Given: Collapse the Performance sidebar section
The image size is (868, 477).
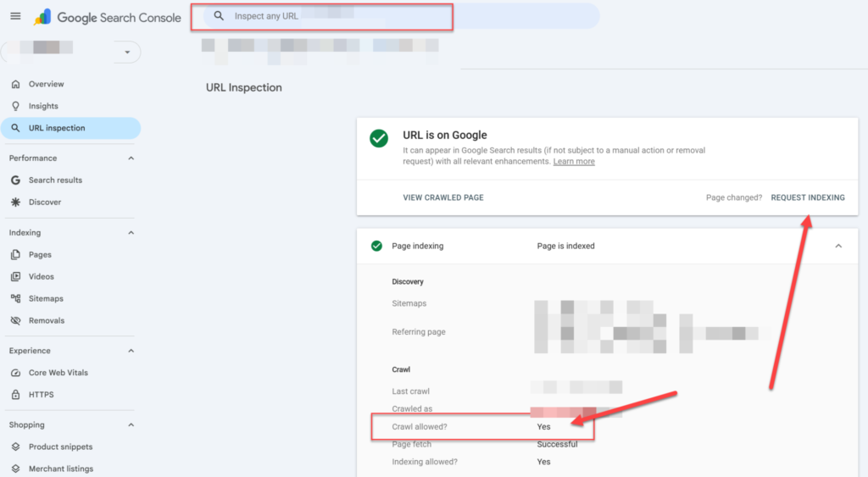Looking at the screenshot, I should (131, 158).
